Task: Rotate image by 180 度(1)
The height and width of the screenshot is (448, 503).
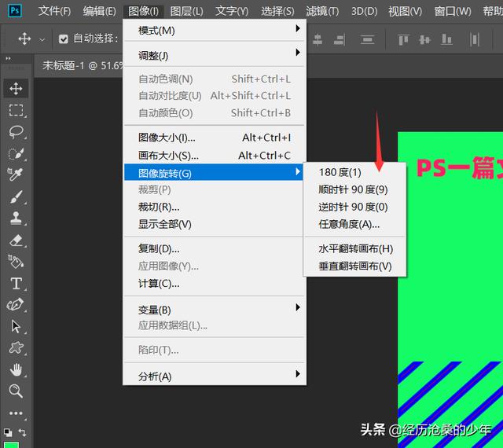Action: click(354, 172)
